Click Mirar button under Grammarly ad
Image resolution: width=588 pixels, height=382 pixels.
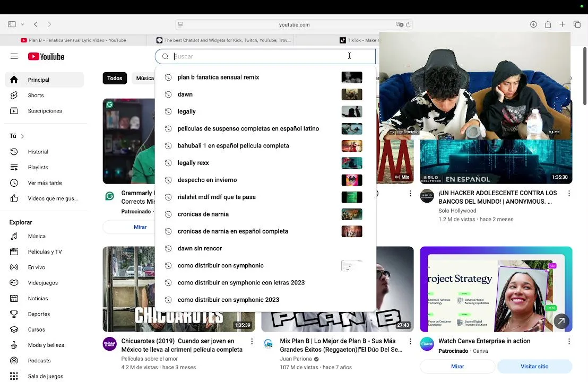coord(129,227)
